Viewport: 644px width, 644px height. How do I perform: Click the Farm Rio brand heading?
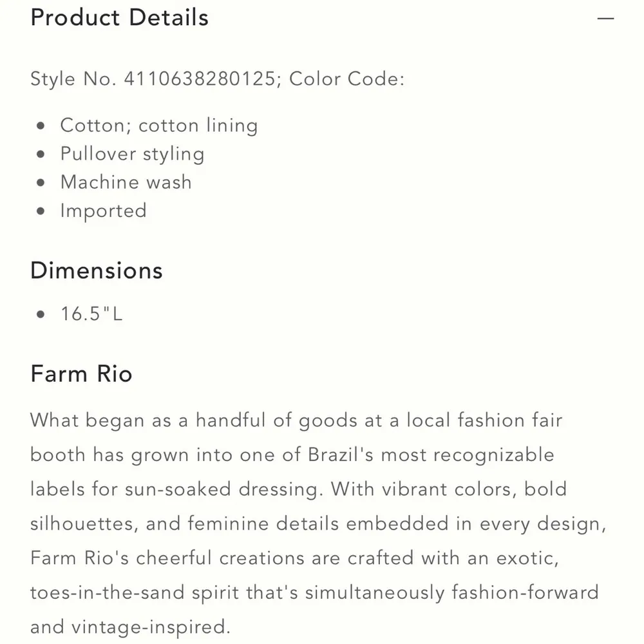81,374
